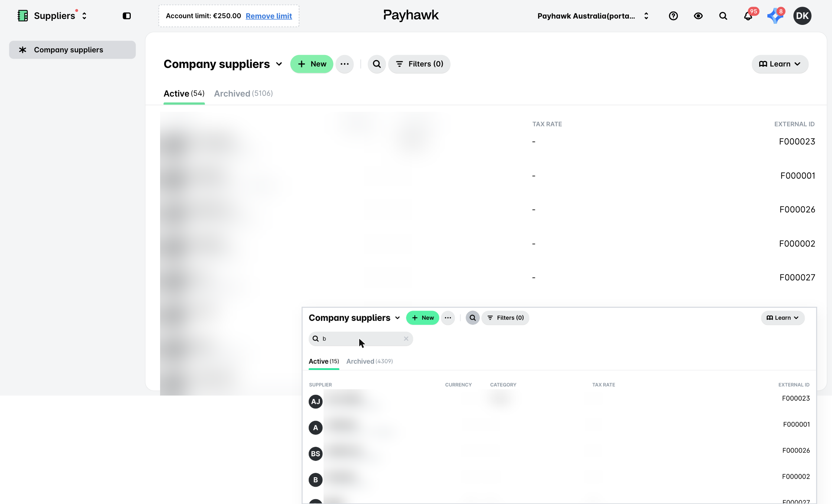Collapse the sidebar with the panel toggle icon
Screen dimensions: 832x504
pyautogui.click(x=127, y=16)
